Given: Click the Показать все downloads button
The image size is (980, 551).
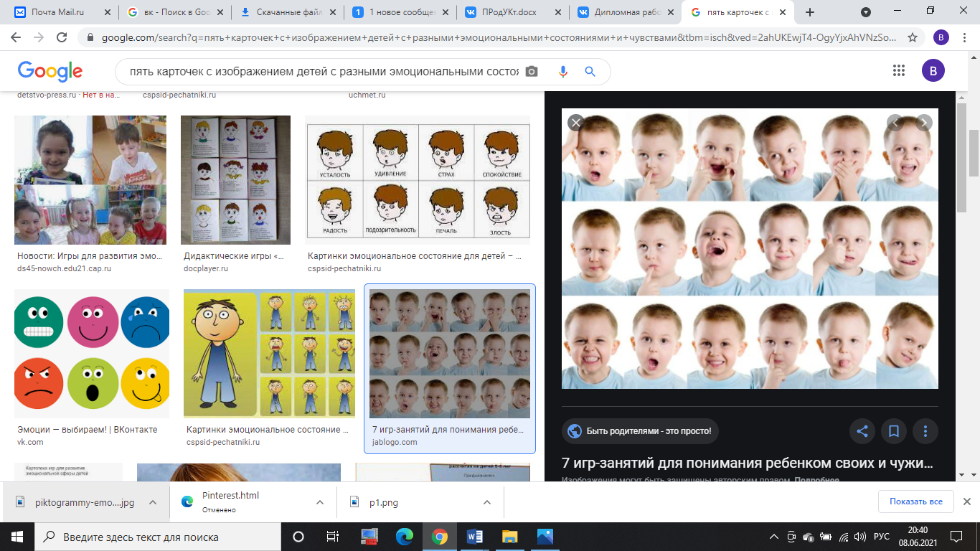Looking at the screenshot, I should coord(915,501).
